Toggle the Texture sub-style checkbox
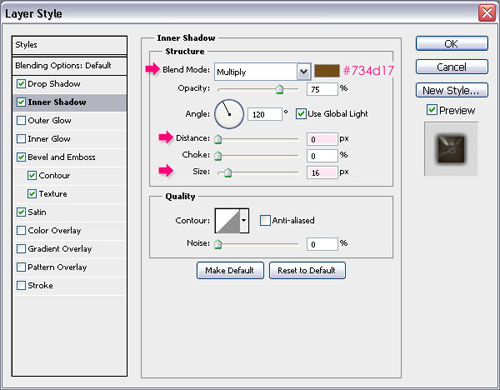 coord(32,194)
